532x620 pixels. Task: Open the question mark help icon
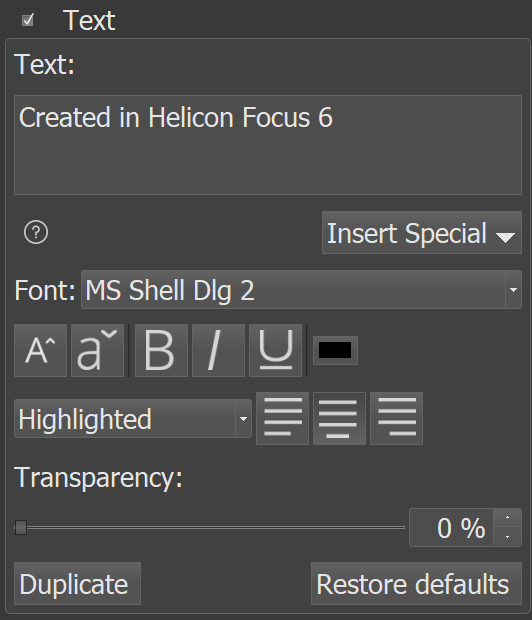pyautogui.click(x=36, y=232)
